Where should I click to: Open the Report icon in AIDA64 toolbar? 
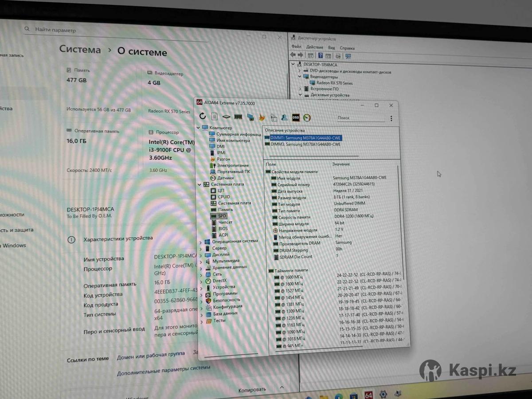coord(215,116)
